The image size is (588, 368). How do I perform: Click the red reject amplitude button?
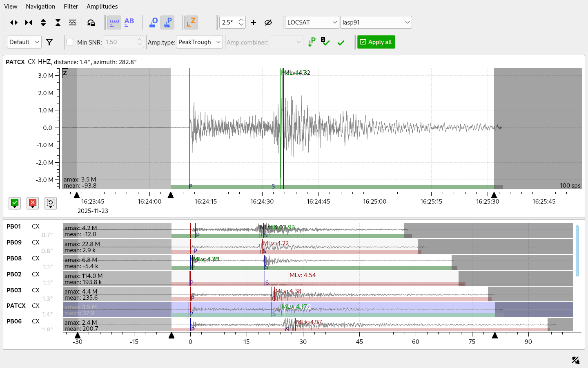[33, 203]
